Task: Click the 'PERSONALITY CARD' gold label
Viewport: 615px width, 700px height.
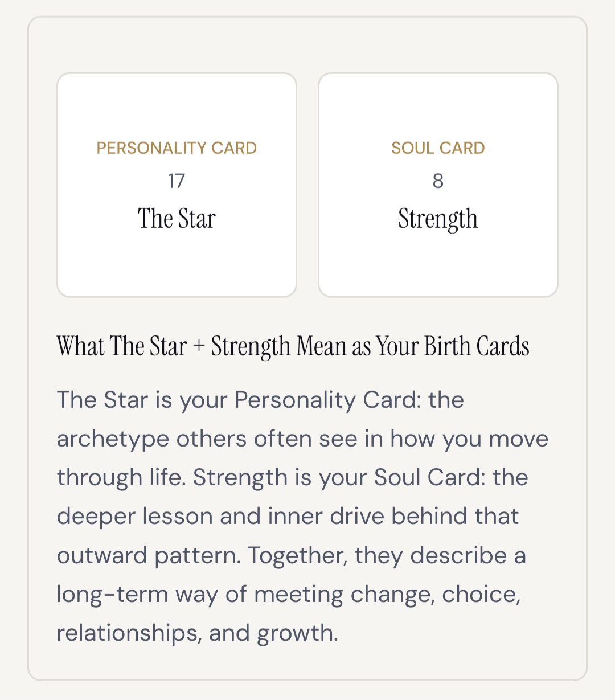Action: [x=177, y=148]
